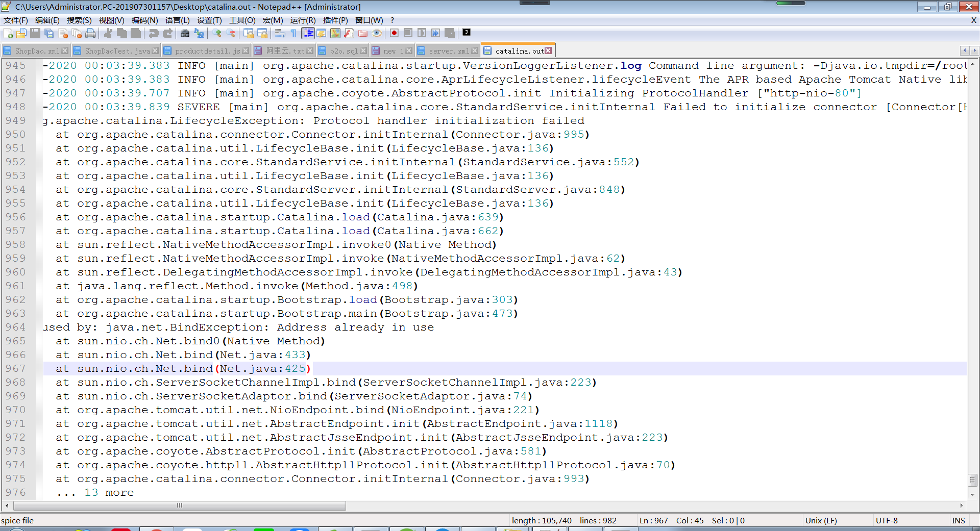Switch to the ShopDaoTest.java tab

click(x=116, y=51)
